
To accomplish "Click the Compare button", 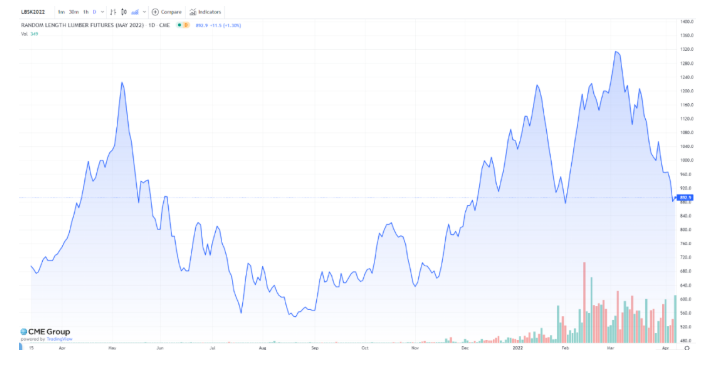I will [x=167, y=12].
